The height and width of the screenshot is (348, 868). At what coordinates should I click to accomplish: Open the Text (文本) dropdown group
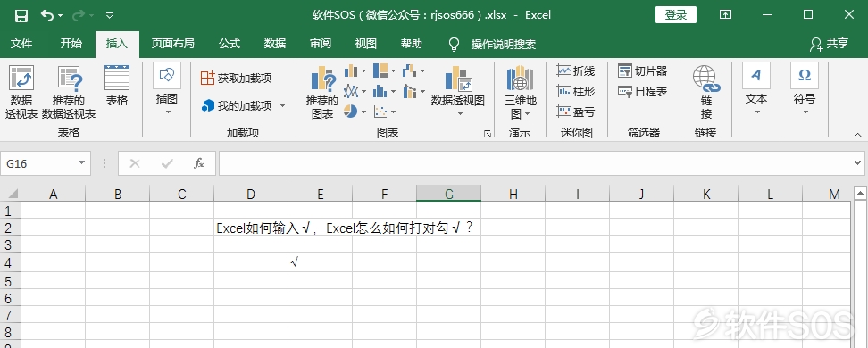[756, 89]
